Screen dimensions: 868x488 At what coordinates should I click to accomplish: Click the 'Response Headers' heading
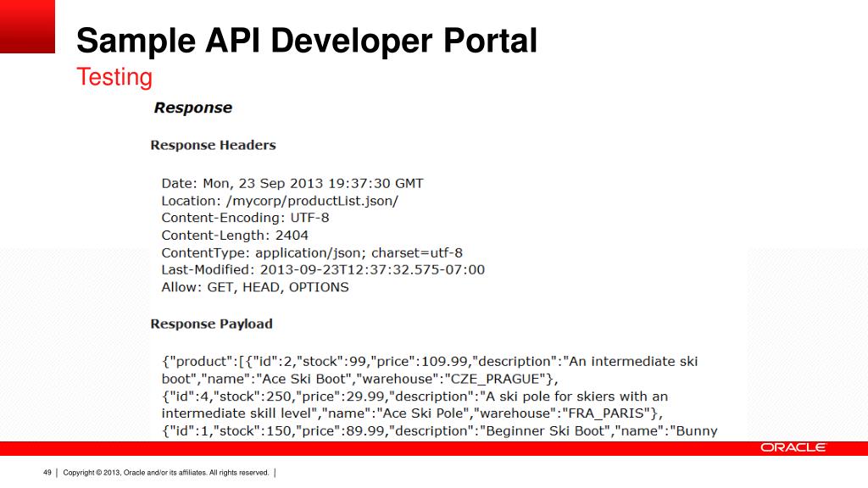213,145
